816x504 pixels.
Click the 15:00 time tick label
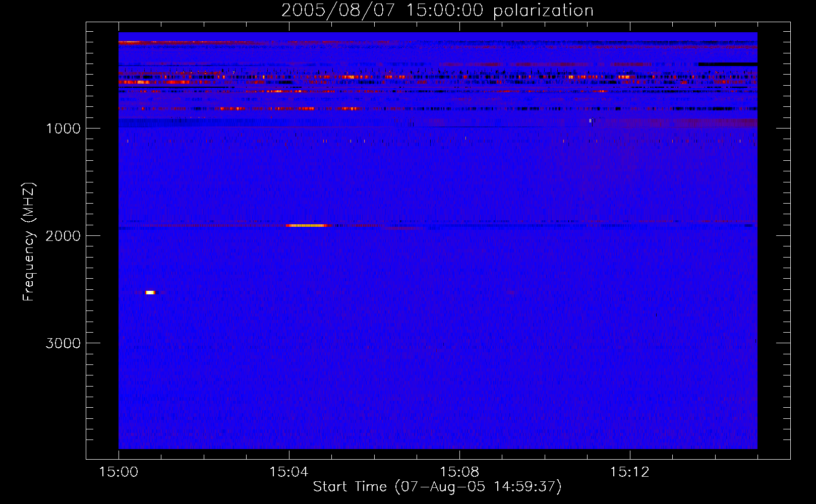click(x=119, y=472)
